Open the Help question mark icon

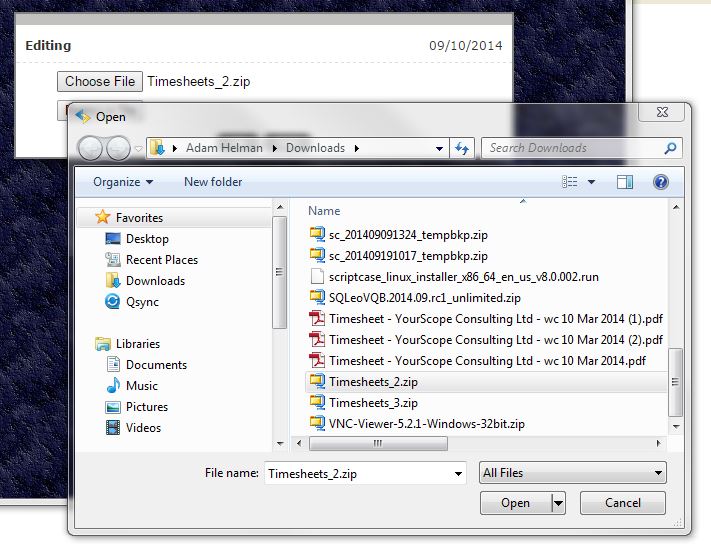(660, 182)
